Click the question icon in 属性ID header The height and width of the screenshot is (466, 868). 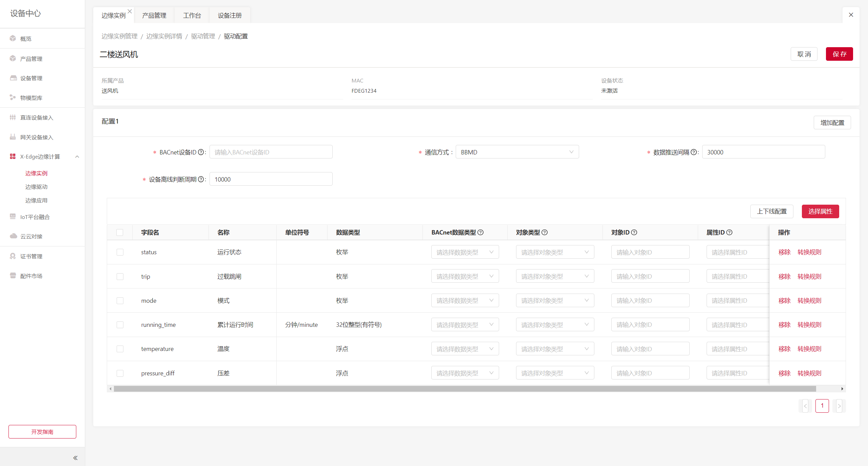click(x=729, y=232)
